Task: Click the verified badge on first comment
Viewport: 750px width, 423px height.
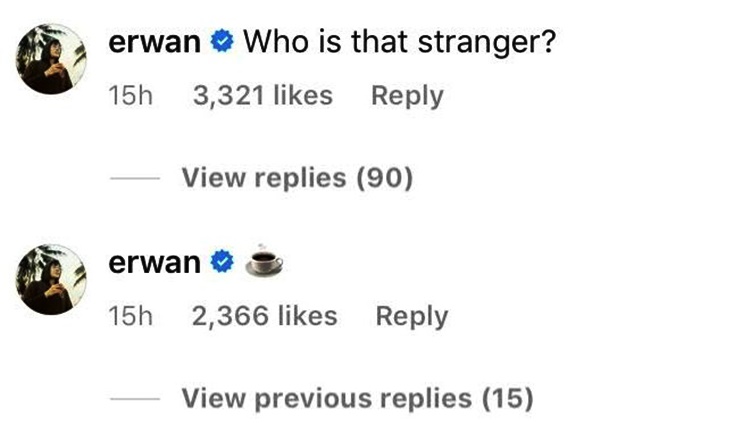Action: (225, 43)
